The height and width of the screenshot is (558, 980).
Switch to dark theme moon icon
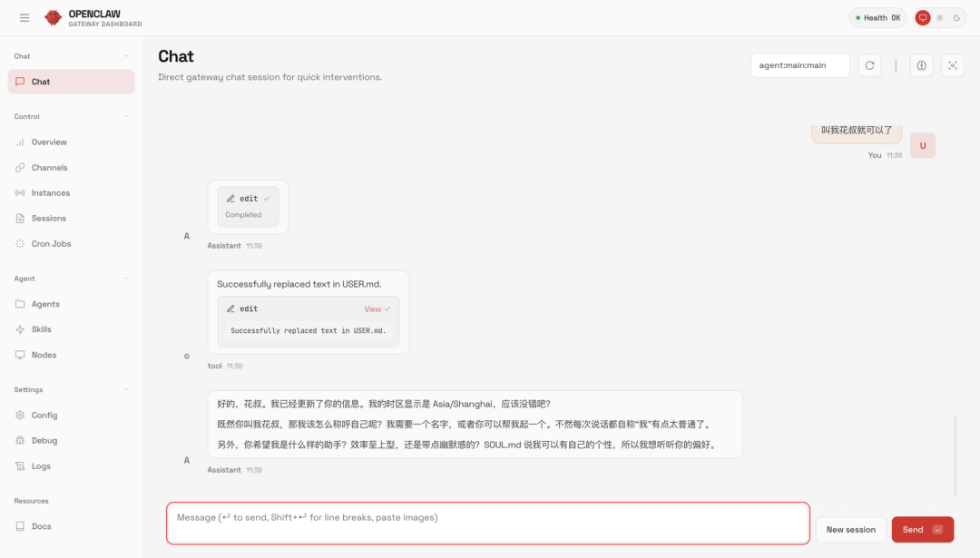point(956,17)
